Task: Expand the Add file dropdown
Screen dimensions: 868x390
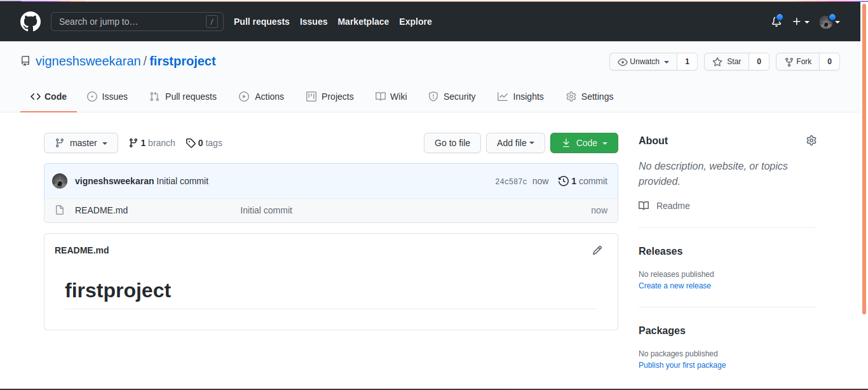Action: click(x=515, y=143)
